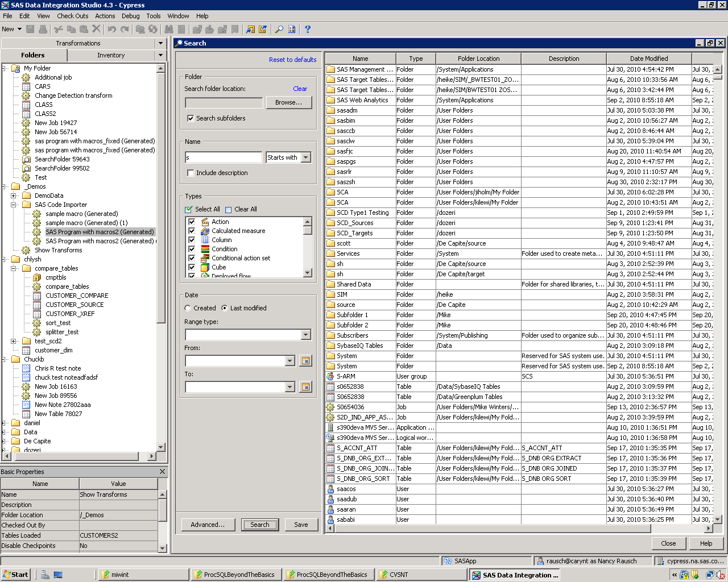
Task: Expand the DemoData folder node
Action: tap(14, 196)
